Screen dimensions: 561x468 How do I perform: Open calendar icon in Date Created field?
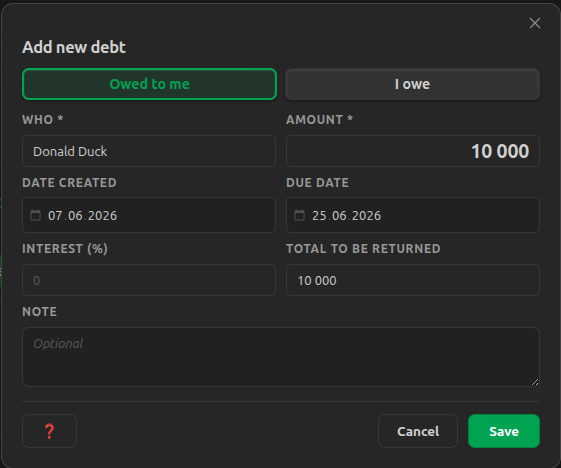(x=35, y=215)
